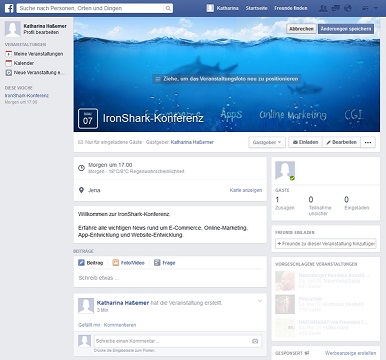Click Änderungen speichern button
The image size is (386, 360).
(346, 29)
